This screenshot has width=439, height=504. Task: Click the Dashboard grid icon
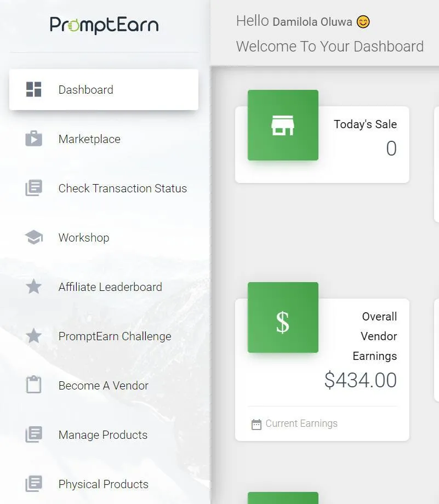[x=34, y=89]
